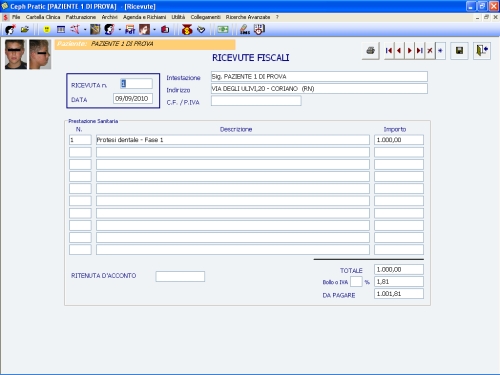The height and width of the screenshot is (375, 500).
Task: Open the Ricerche Avanzate menu
Action: pyautogui.click(x=248, y=17)
